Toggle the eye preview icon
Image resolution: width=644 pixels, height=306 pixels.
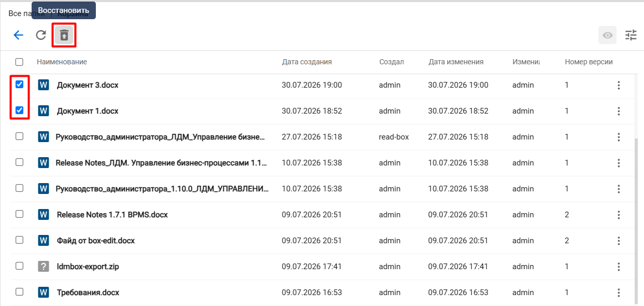[608, 35]
